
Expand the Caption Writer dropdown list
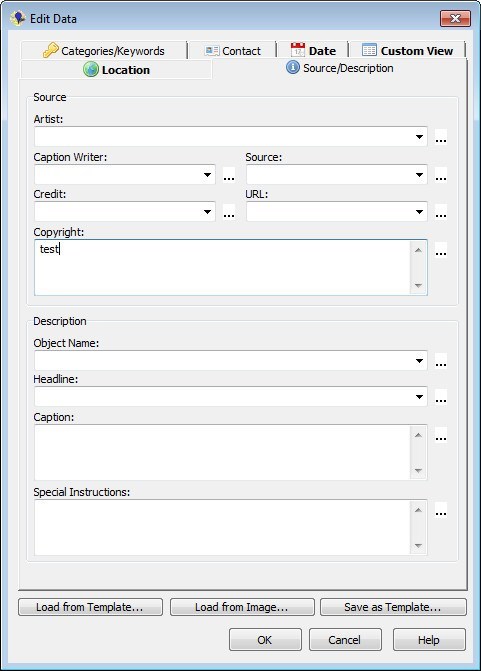click(207, 175)
